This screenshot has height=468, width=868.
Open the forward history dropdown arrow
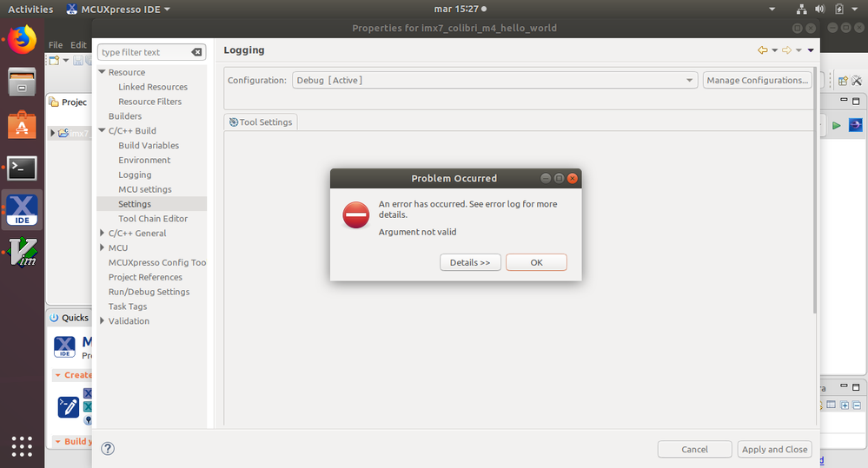tap(798, 50)
